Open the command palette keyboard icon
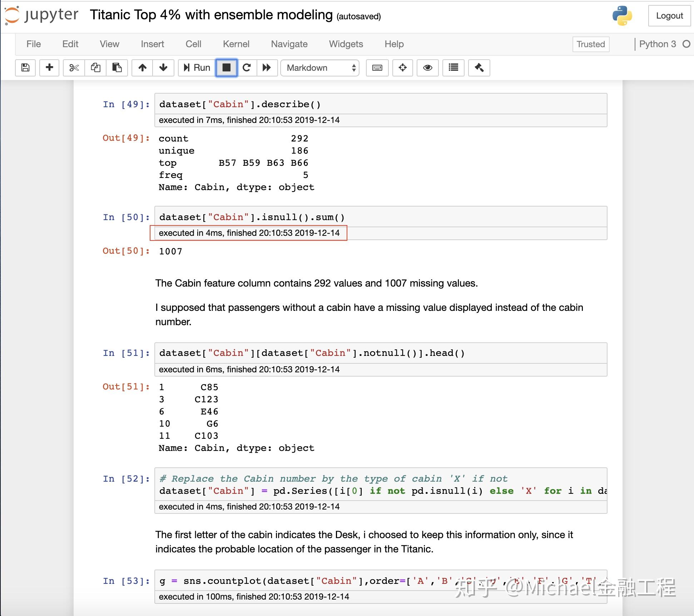The height and width of the screenshot is (616, 694). pyautogui.click(x=377, y=68)
